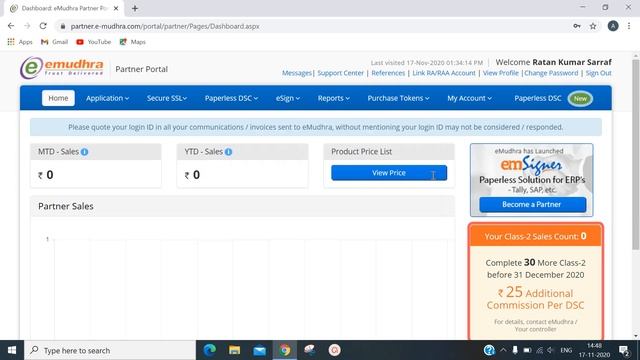Click the page vertical scrollbar
This screenshot has height=360, width=640.
(636, 155)
